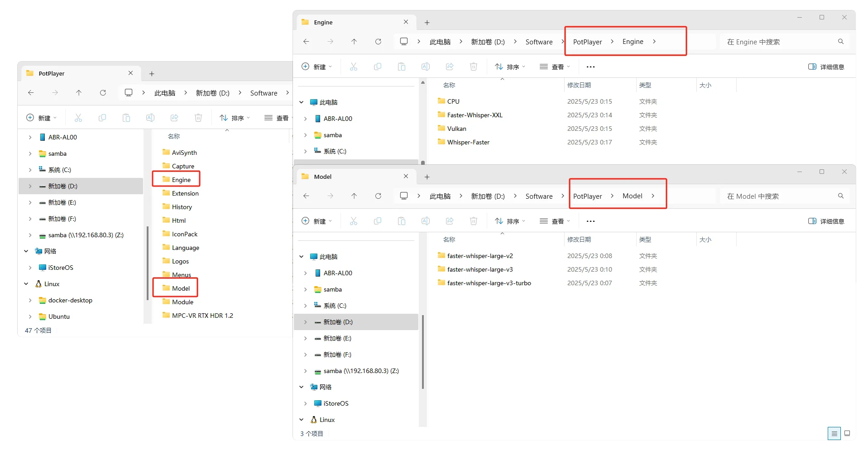Image resolution: width=868 pixels, height=455 pixels.
Task: Switch to details list view in status bar
Action: [x=834, y=433]
